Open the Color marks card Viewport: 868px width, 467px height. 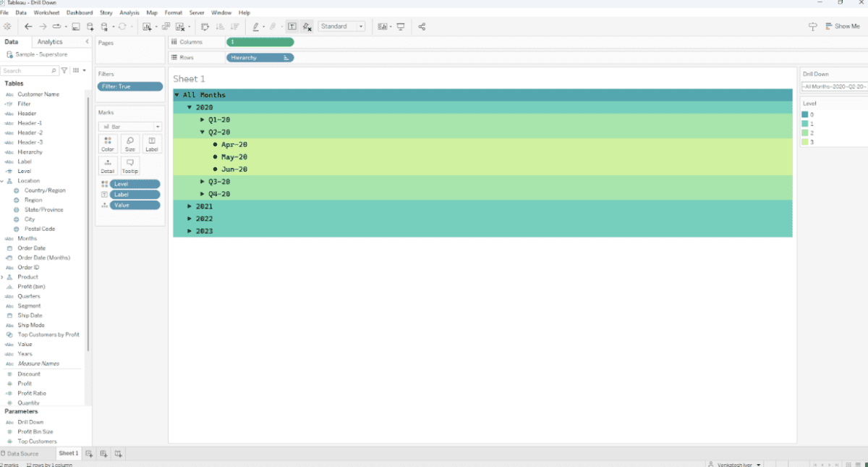(108, 143)
